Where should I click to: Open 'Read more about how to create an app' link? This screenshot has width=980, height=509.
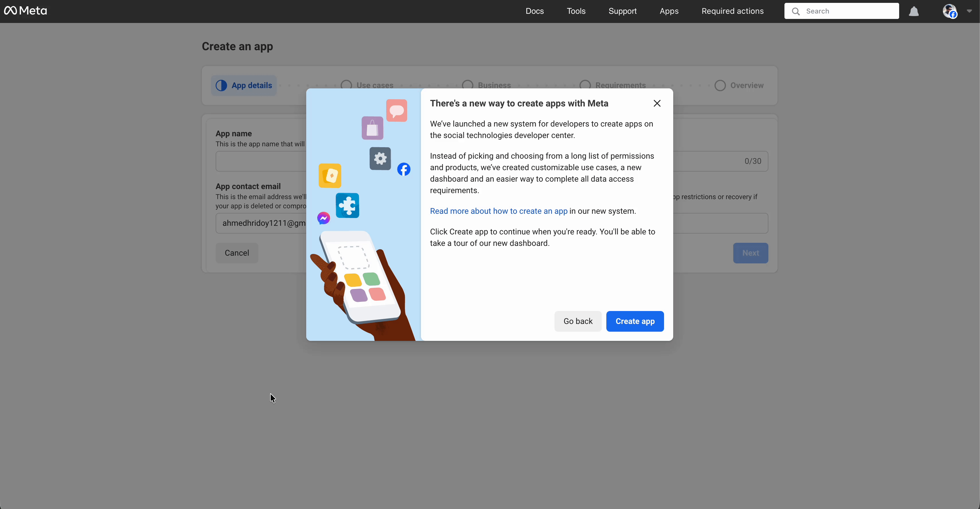pyautogui.click(x=498, y=211)
